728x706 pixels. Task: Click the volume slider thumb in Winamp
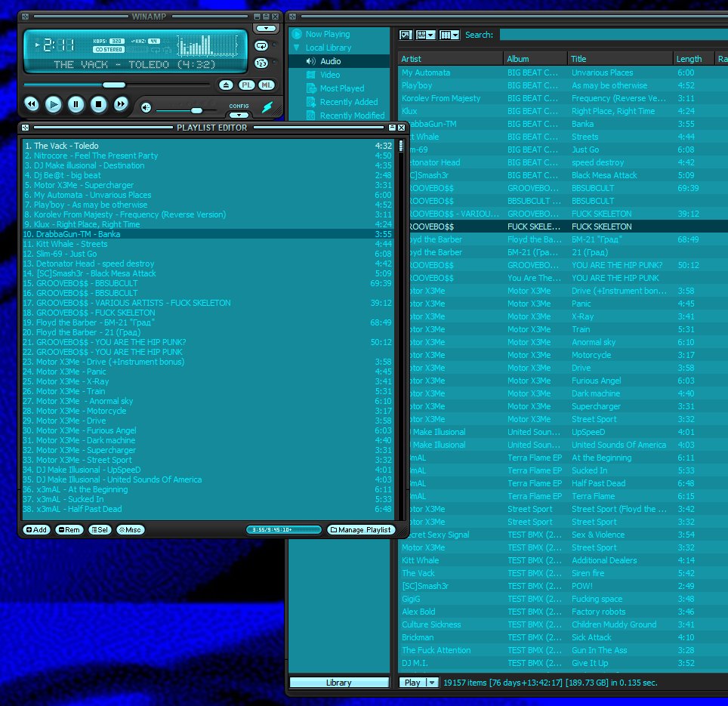pyautogui.click(x=196, y=110)
